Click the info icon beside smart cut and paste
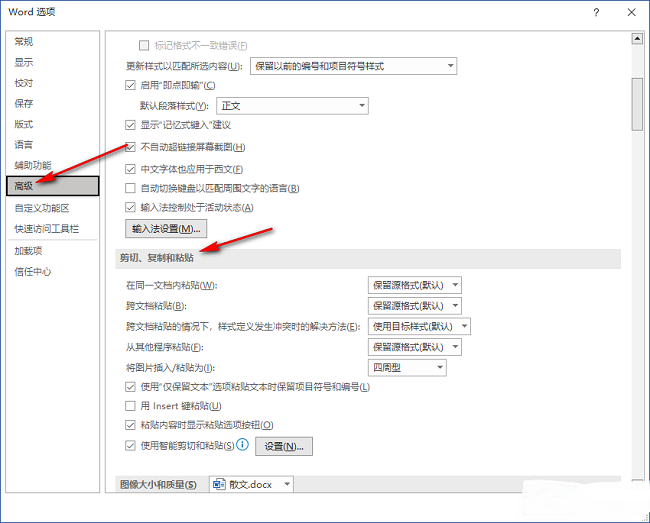This screenshot has width=650, height=523. [x=242, y=445]
